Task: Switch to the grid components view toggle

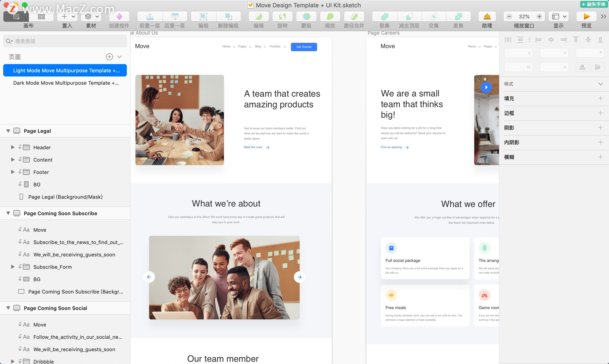Action: 41,16
